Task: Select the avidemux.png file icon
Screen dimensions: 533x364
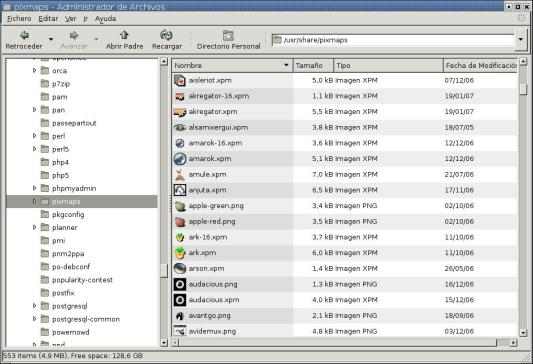Action: (x=180, y=331)
